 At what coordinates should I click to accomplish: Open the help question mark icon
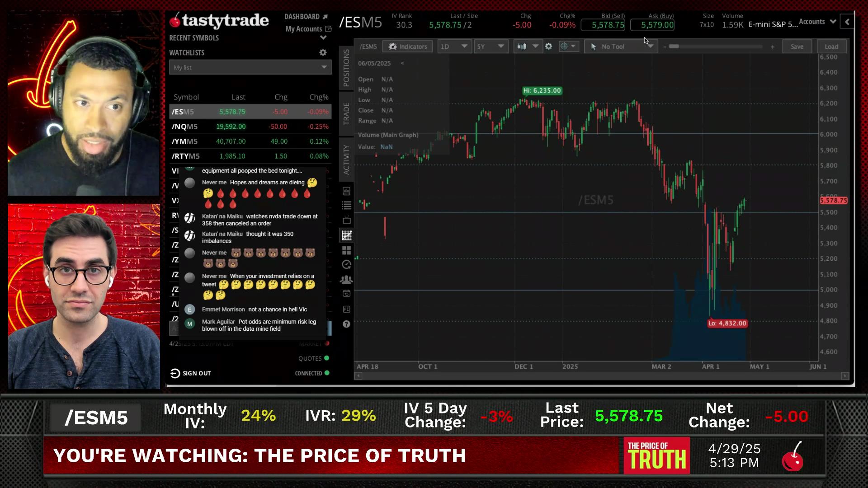[347, 324]
